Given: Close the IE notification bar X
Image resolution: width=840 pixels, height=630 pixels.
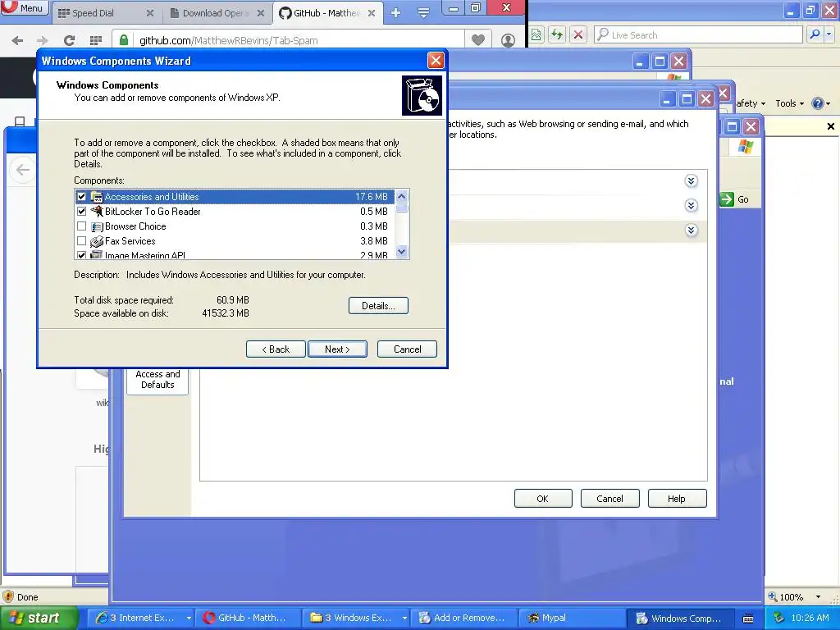Looking at the screenshot, I should 830,126.
